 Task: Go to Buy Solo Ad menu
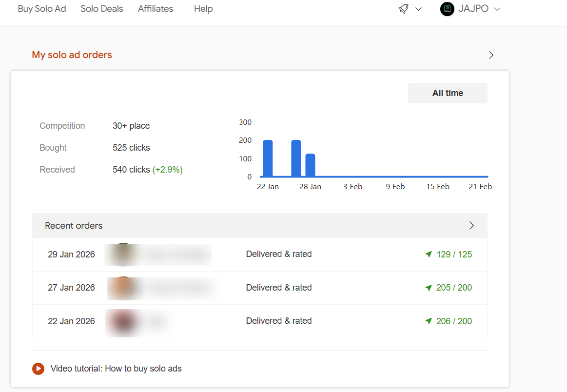pos(42,9)
